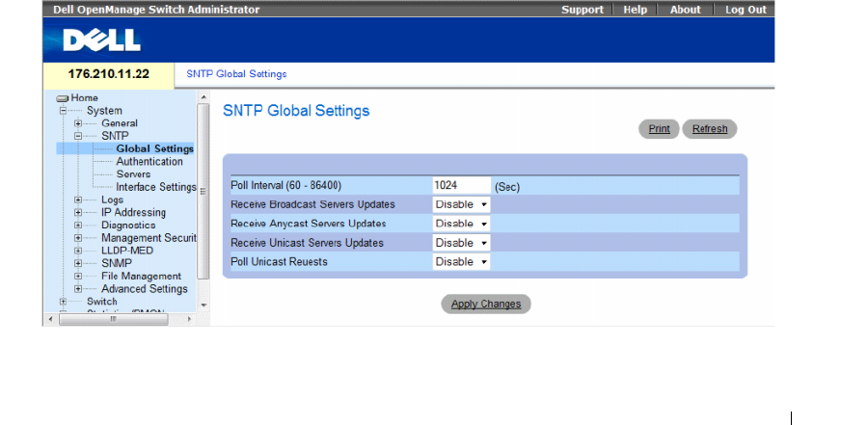Click the SNTP Global Settings page heading
The height and width of the screenshot is (425, 868).
click(296, 111)
